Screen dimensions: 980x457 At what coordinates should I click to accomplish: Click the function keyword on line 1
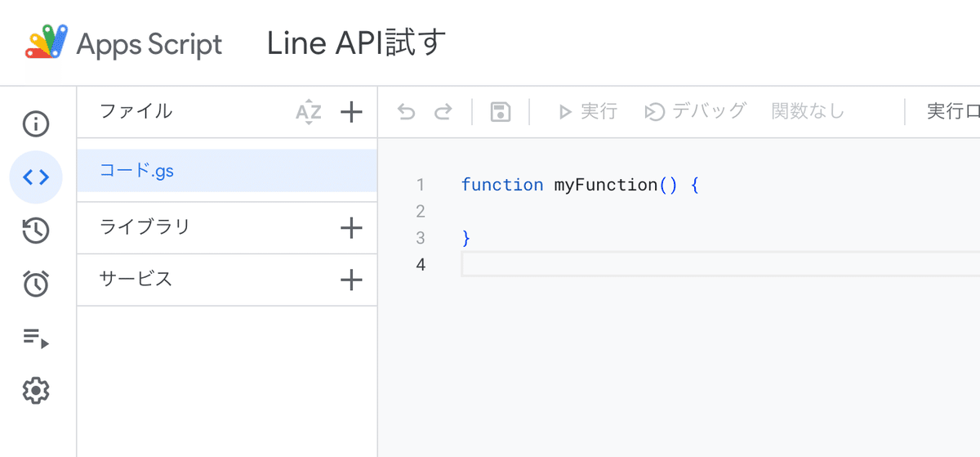point(502,185)
